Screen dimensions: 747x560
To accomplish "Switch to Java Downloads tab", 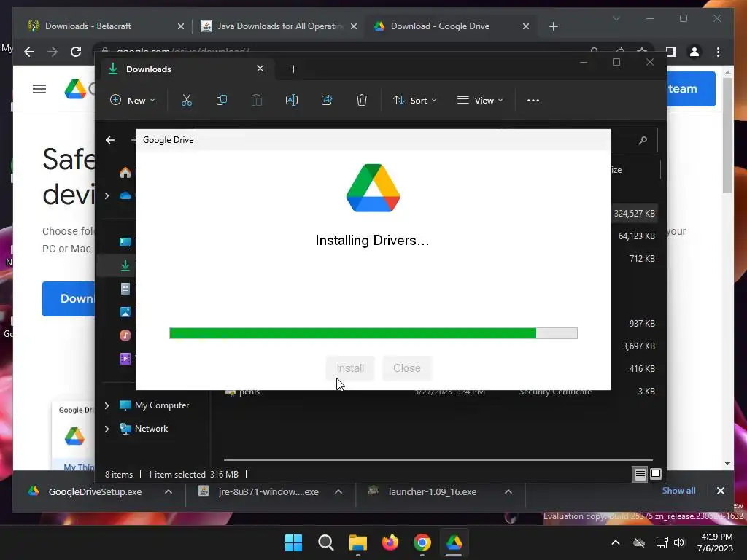I will pyautogui.click(x=280, y=26).
